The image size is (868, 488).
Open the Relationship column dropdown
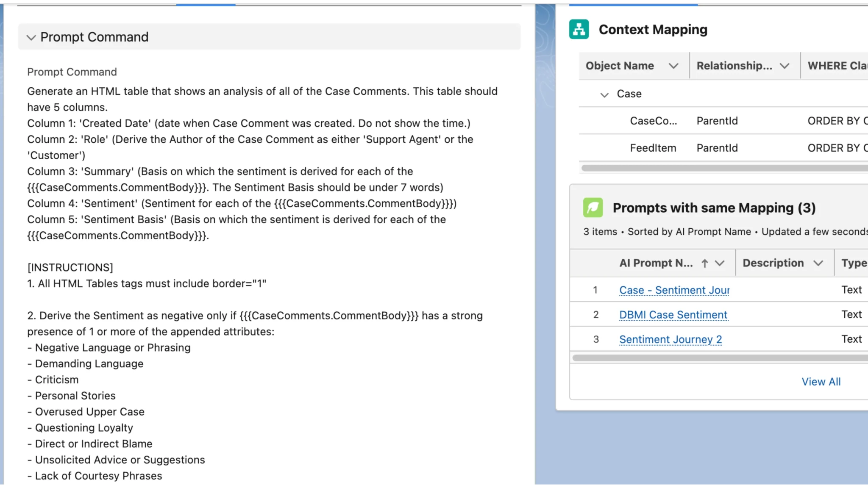point(785,66)
